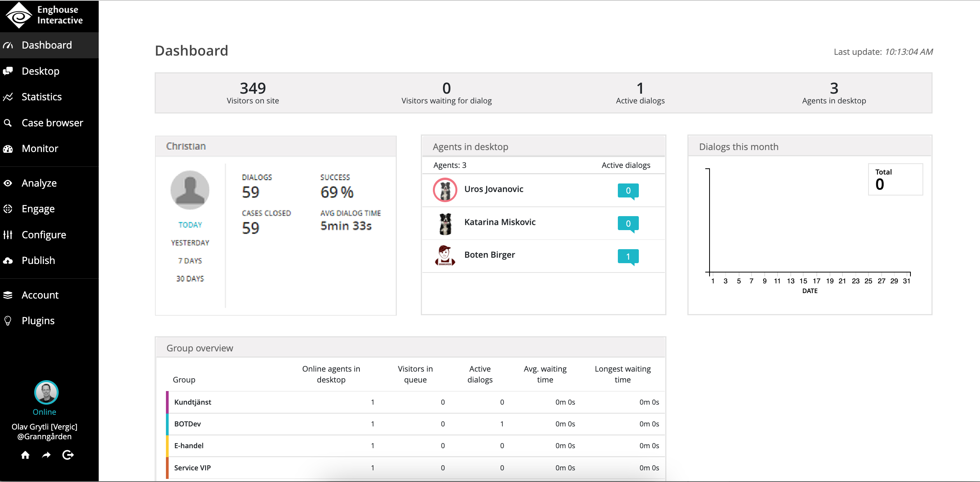Screen dimensions: 980x482
Task: Show 30 DAYS statistics for Christian
Action: [x=190, y=278]
